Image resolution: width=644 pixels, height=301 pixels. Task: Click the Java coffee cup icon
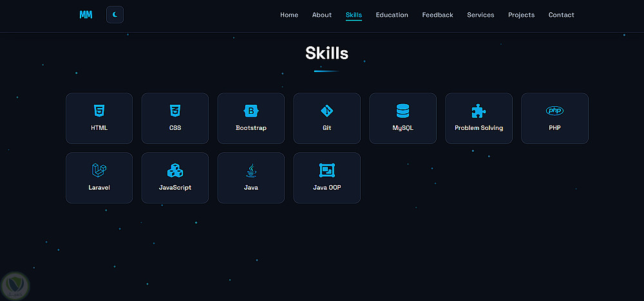(x=251, y=170)
